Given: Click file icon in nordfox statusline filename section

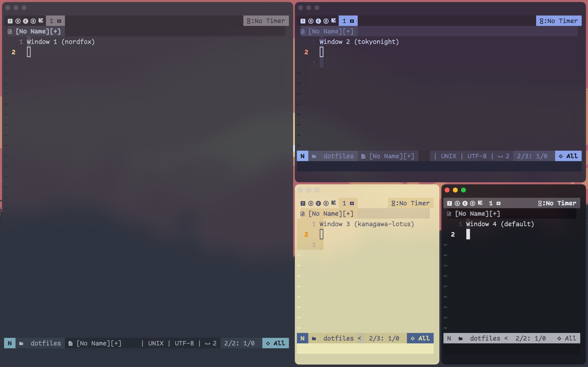Looking at the screenshot, I should click(x=70, y=343).
